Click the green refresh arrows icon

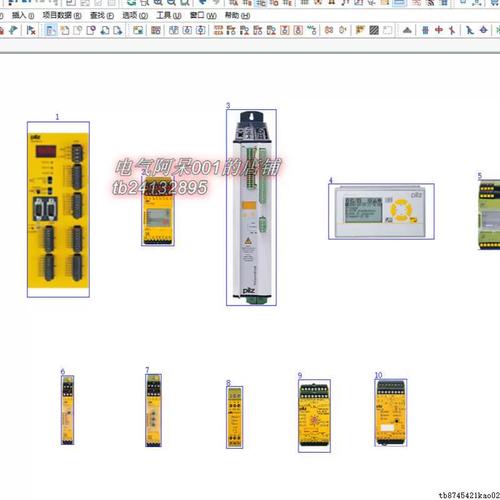[x=132, y=3]
